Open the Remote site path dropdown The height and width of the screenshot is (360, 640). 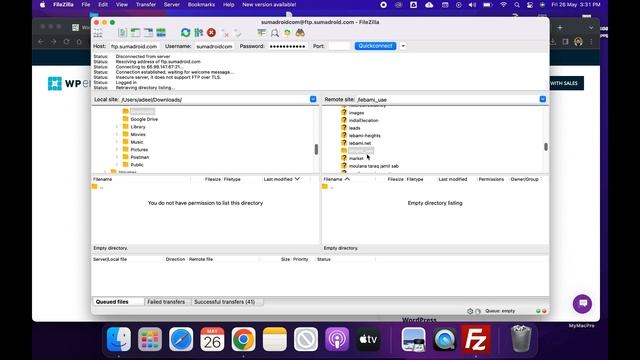[542, 99]
